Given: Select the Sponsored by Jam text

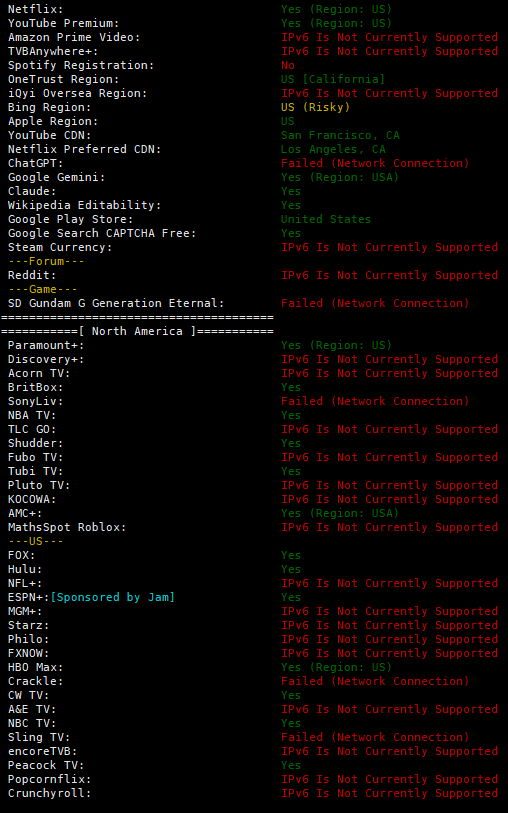Looking at the screenshot, I should coord(112,597).
